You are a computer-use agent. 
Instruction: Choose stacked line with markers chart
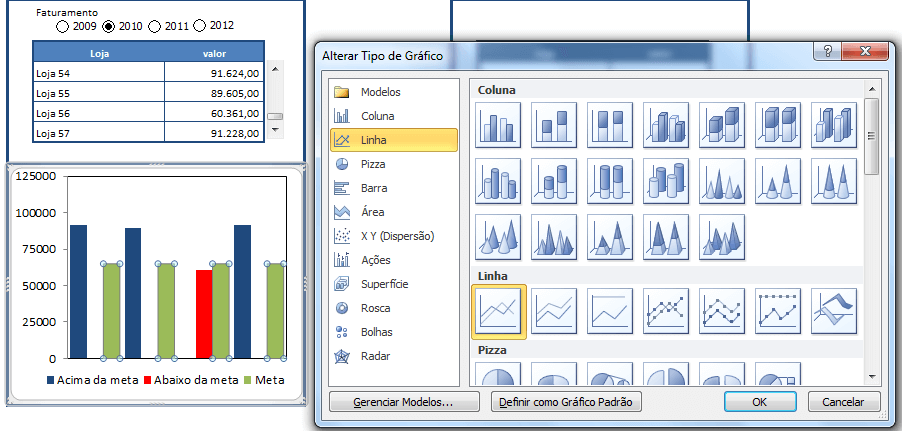(722, 311)
